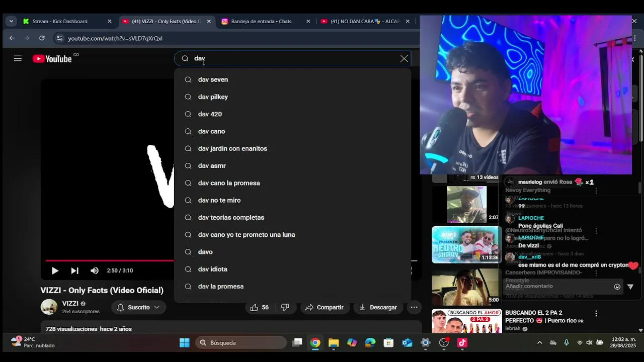
Task: Open the 5:00 video thumbnail
Action: 466,286
